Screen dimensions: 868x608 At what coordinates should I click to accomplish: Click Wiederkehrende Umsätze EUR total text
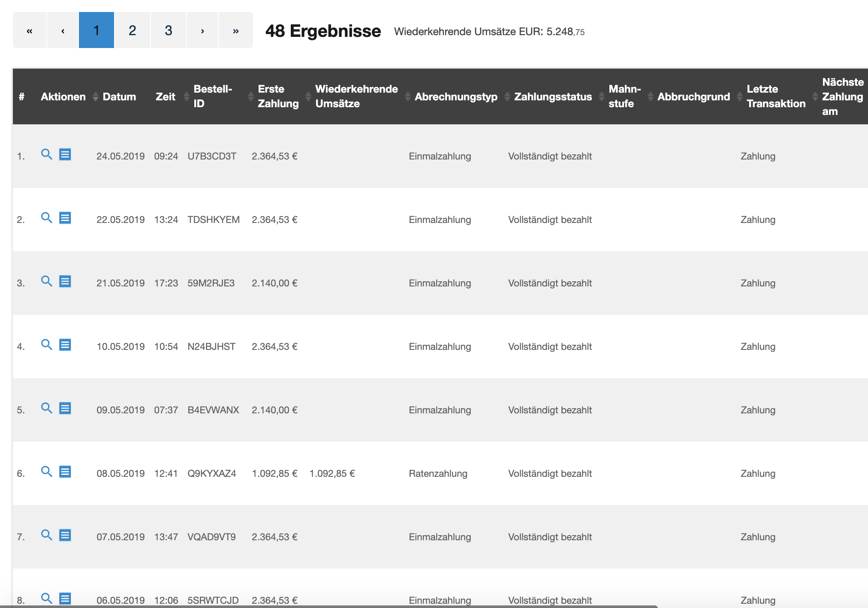tap(489, 32)
